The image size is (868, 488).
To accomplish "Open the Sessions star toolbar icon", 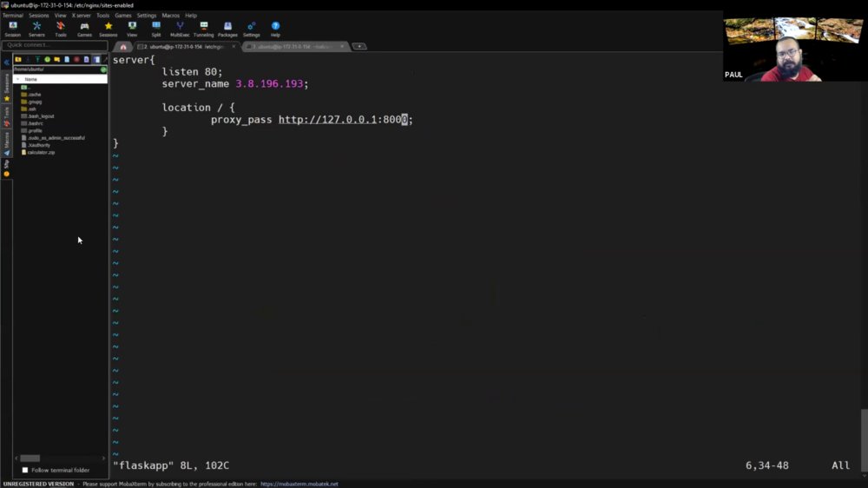I will click(108, 29).
